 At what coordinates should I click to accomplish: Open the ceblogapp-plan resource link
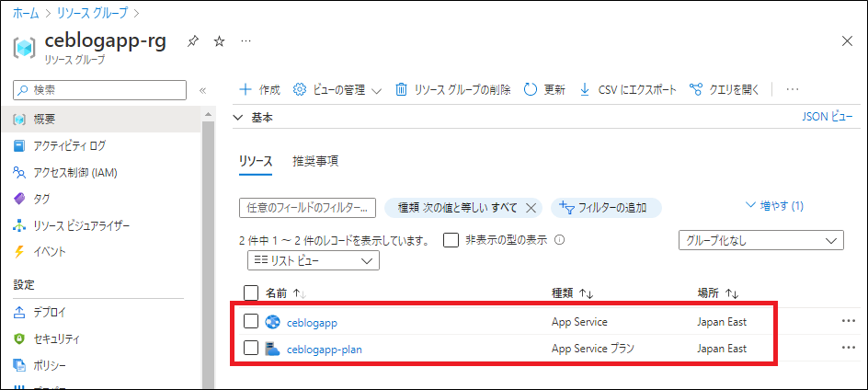[325, 349]
